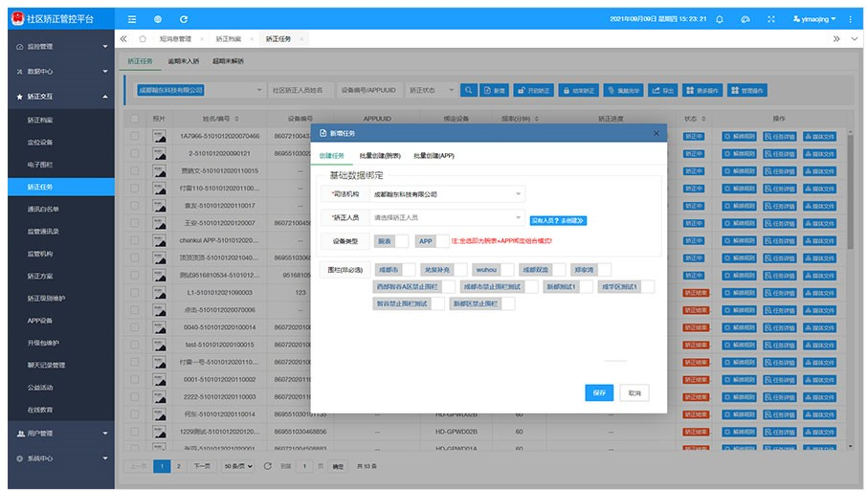Click the 设备编号/APPUUID search field
Viewport: 868px width, 491px height.
(368, 90)
